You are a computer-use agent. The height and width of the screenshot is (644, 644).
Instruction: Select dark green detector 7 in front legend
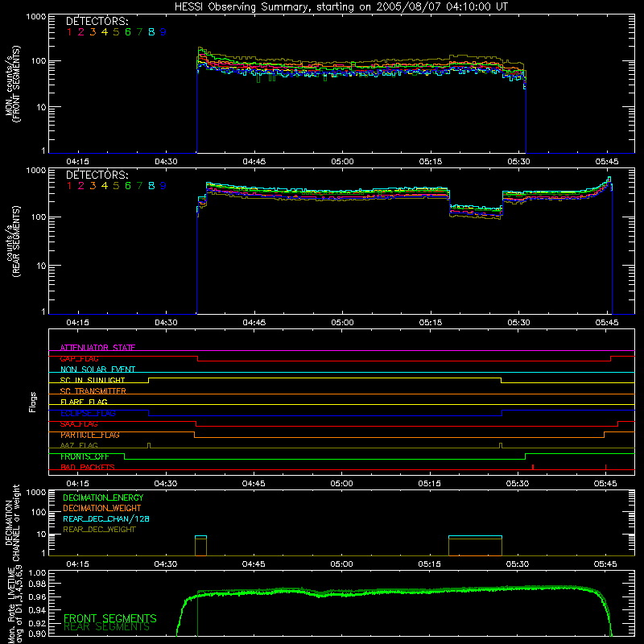(139, 32)
